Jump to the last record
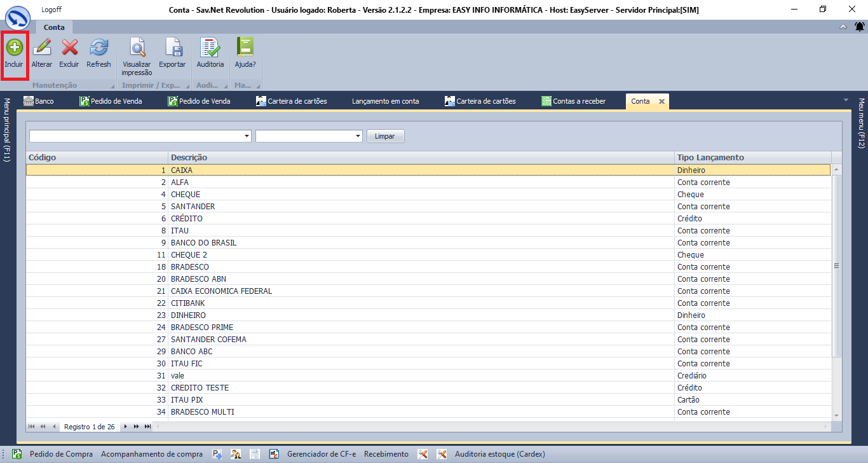Screen dimensions: 868x463 tap(147, 427)
